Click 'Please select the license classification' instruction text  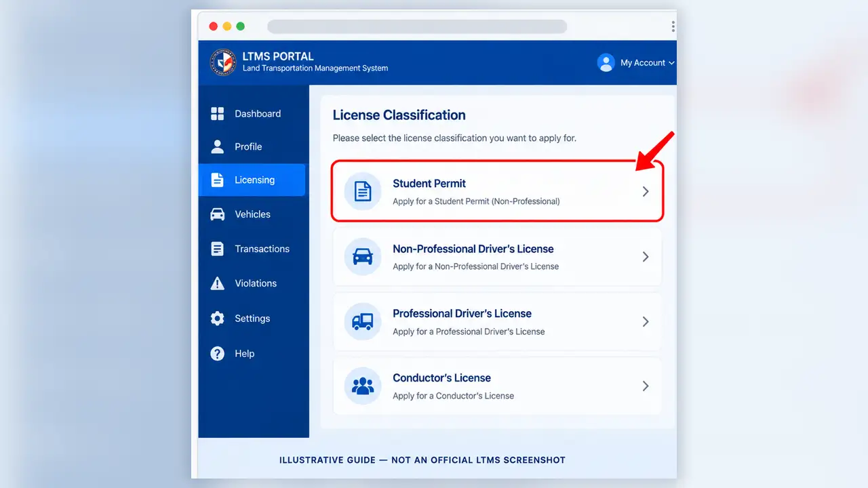pyautogui.click(x=454, y=138)
